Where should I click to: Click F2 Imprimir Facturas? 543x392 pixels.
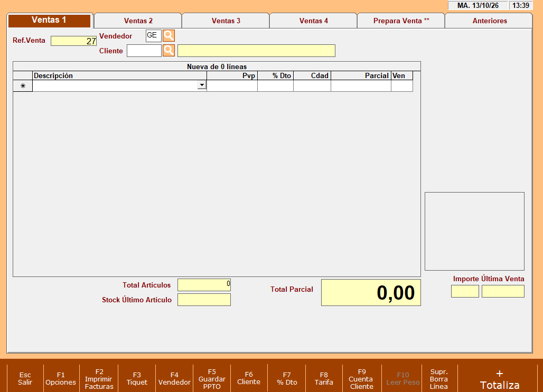(x=99, y=378)
